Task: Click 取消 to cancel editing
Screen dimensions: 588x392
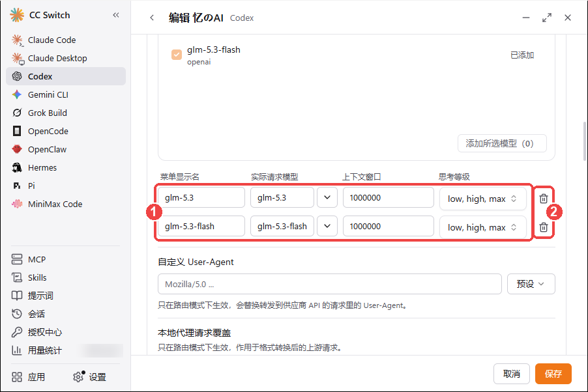Action: [512, 374]
